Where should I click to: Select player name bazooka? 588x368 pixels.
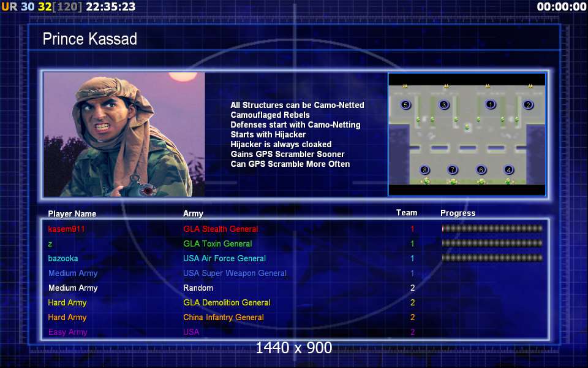point(63,258)
